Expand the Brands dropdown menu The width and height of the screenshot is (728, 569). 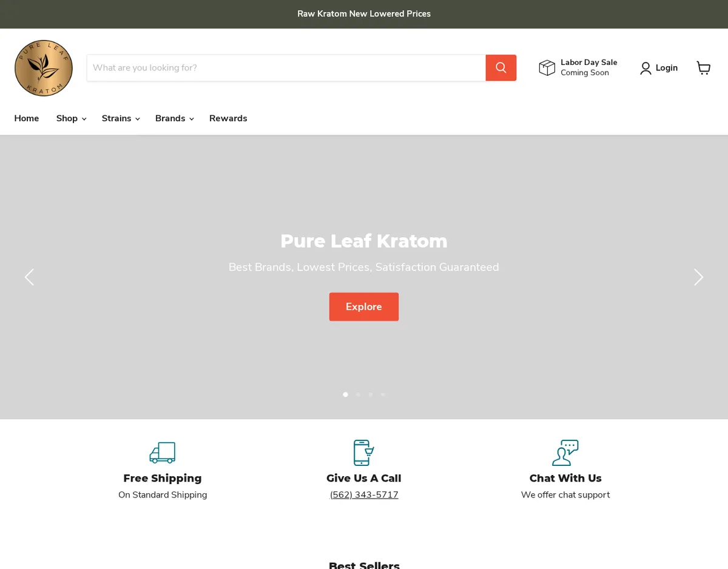pyautogui.click(x=174, y=118)
